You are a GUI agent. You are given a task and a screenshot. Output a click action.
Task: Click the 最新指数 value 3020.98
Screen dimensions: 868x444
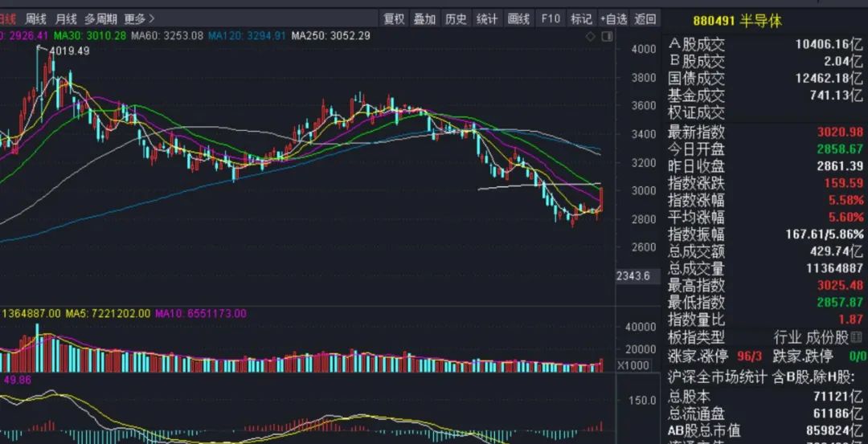coord(841,132)
